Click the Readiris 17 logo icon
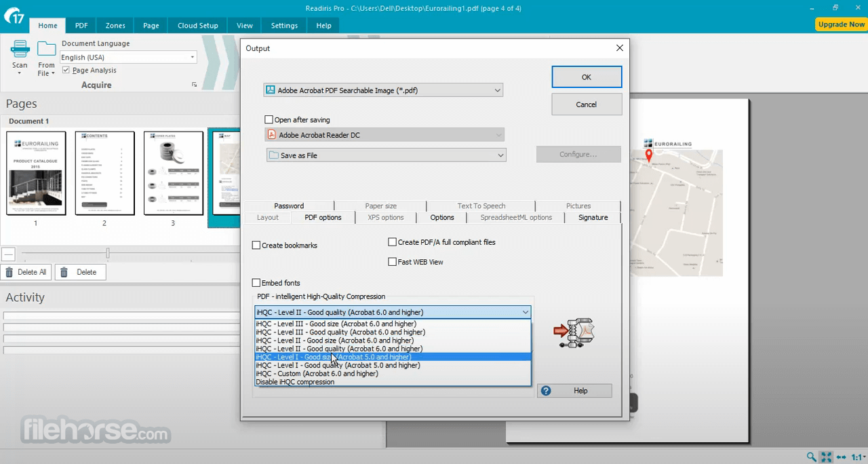868x464 pixels. coord(14,16)
